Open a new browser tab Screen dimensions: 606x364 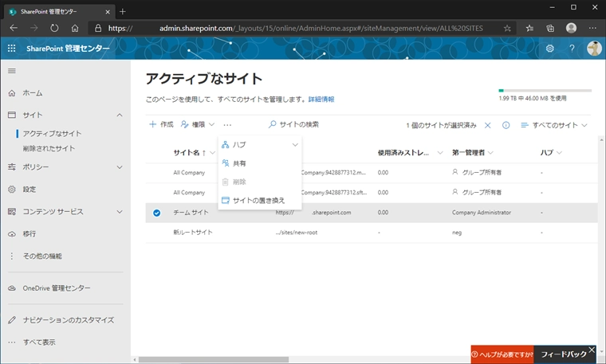123,12
